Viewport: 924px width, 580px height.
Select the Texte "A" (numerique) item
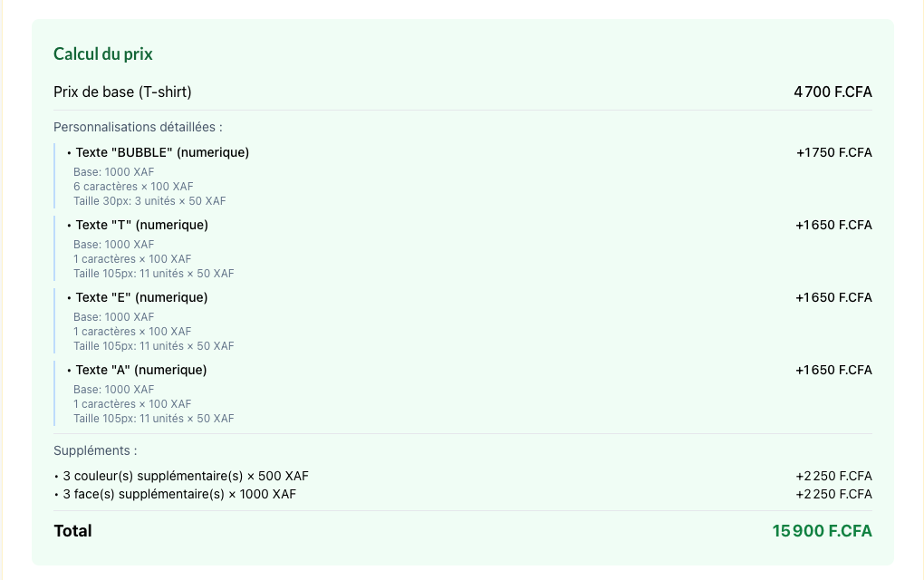(140, 370)
